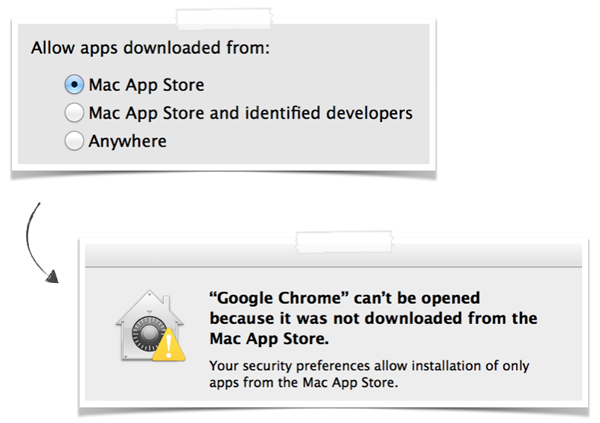Viewport: 600px width, 423px height.
Task: Click the yellow warning triangle badge
Action: click(x=169, y=344)
